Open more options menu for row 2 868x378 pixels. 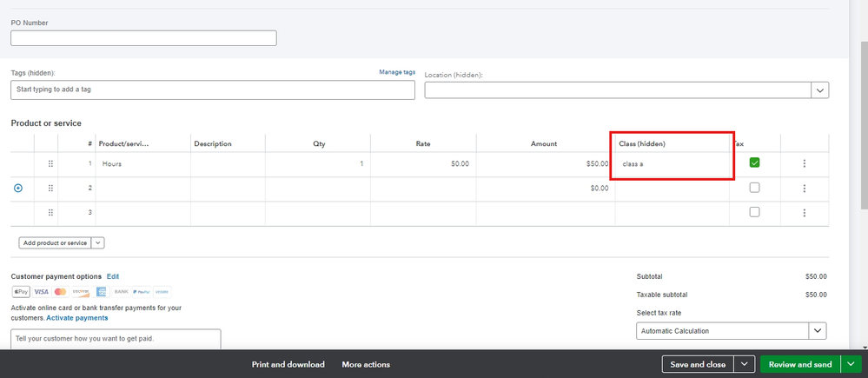pos(805,188)
